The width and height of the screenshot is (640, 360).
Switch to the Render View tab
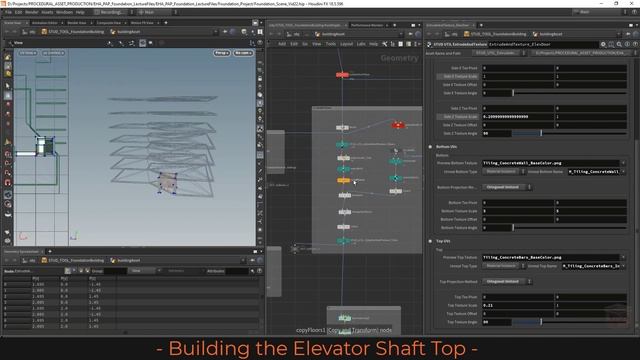click(x=77, y=23)
